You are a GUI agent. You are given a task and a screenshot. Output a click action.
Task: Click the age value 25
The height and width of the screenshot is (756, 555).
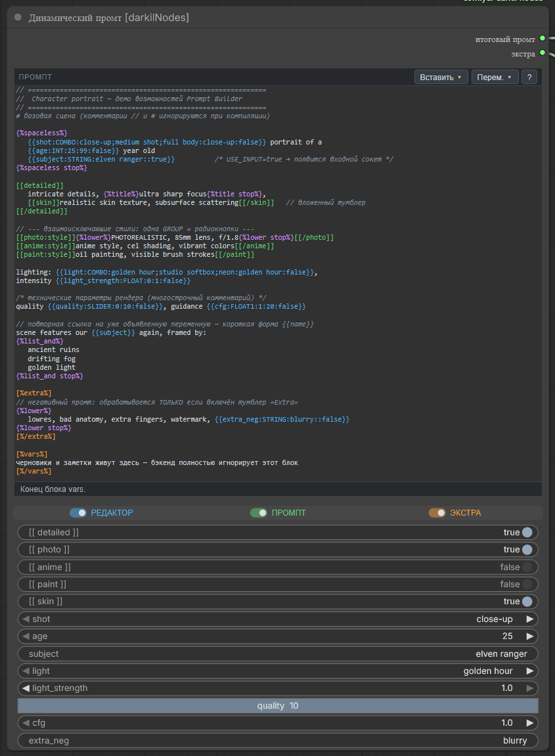coord(507,636)
